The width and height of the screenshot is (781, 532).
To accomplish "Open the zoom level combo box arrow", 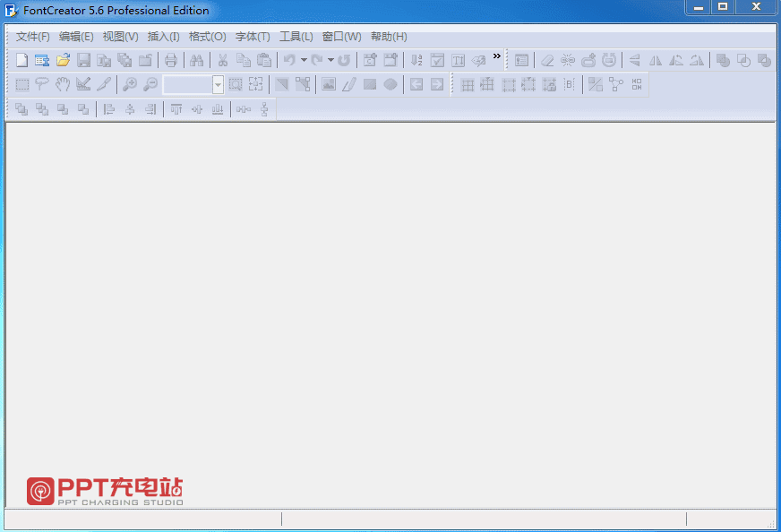I will 218,85.
